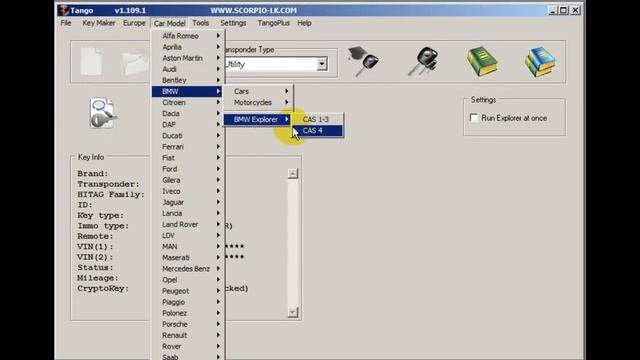The width and height of the screenshot is (640, 360).
Task: Expand Mercedes Benz in car list
Action: click(188, 269)
